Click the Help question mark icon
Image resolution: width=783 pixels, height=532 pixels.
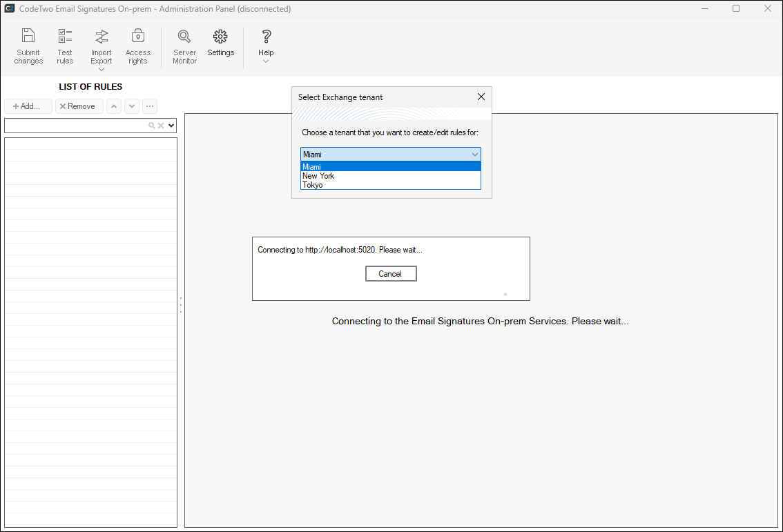pos(266,45)
